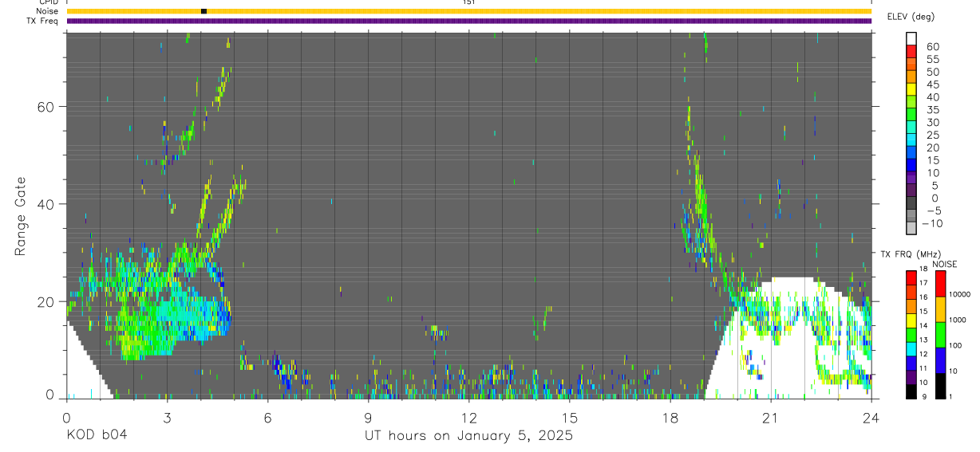Click the x-axis tick label '3'
Image resolution: width=980 pixels, height=452 pixels.
point(167,417)
